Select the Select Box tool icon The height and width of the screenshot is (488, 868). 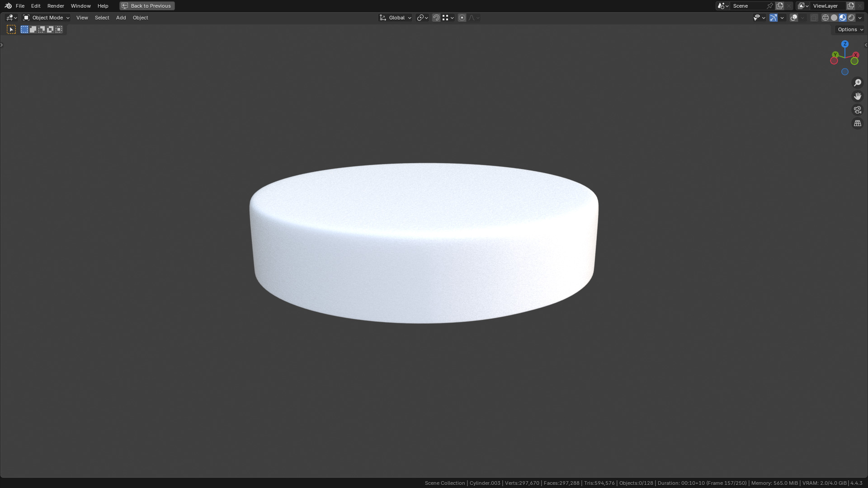(x=11, y=29)
